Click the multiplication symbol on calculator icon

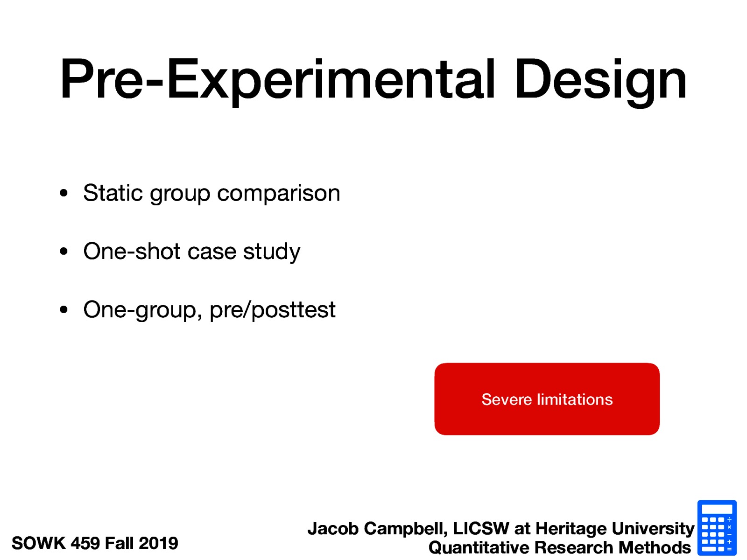pyautogui.click(x=729, y=527)
